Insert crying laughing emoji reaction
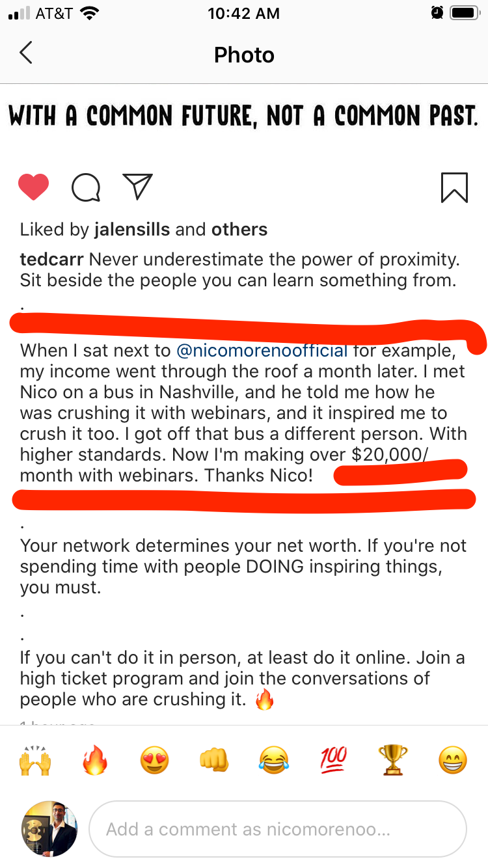The height and width of the screenshot is (868, 488). 274,760
